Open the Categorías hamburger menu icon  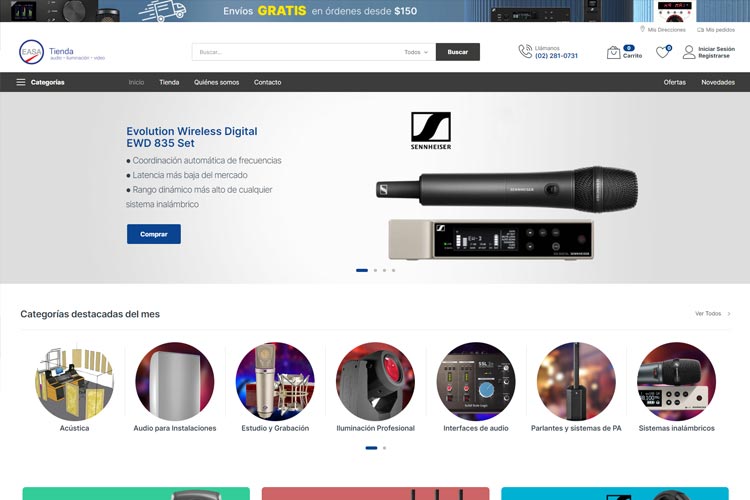click(21, 82)
